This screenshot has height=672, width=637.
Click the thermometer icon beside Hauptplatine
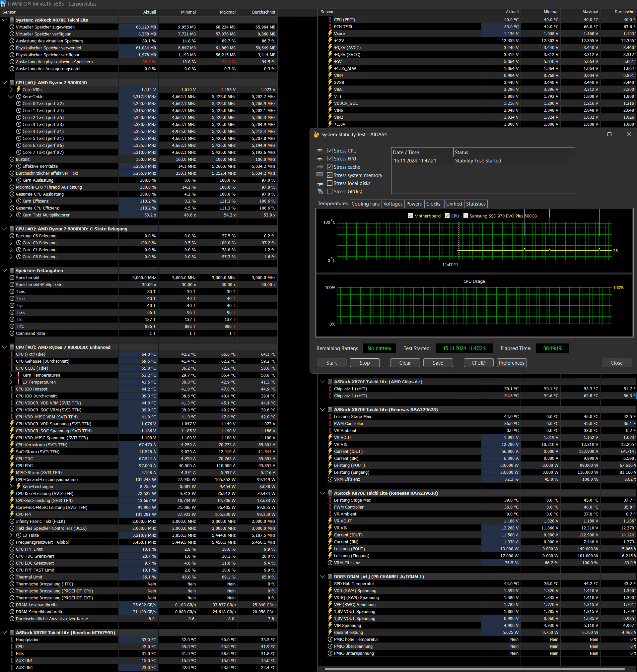tap(12, 640)
